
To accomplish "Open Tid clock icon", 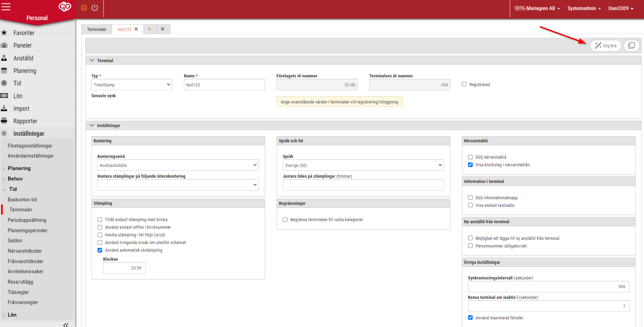I will pos(4,83).
